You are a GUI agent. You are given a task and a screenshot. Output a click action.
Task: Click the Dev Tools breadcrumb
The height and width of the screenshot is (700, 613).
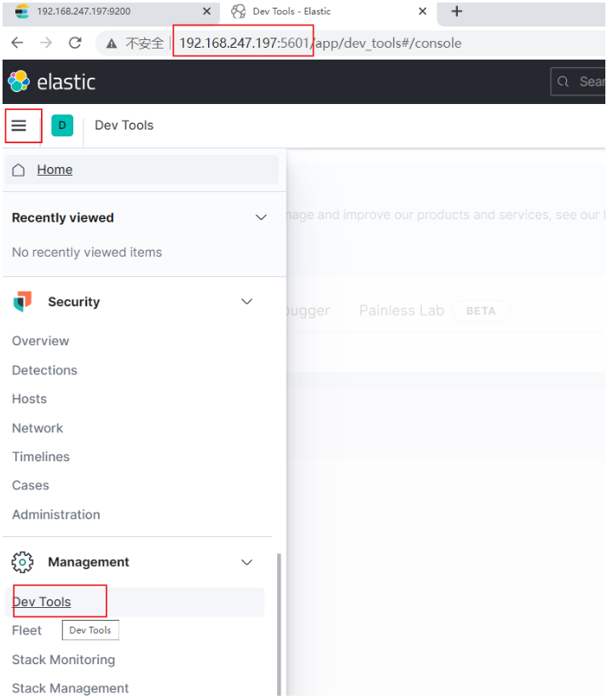[x=124, y=125]
